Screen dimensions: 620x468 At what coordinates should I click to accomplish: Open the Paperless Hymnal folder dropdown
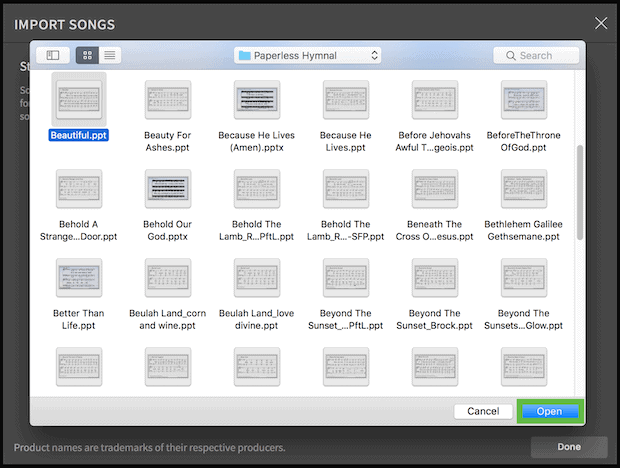tap(308, 56)
